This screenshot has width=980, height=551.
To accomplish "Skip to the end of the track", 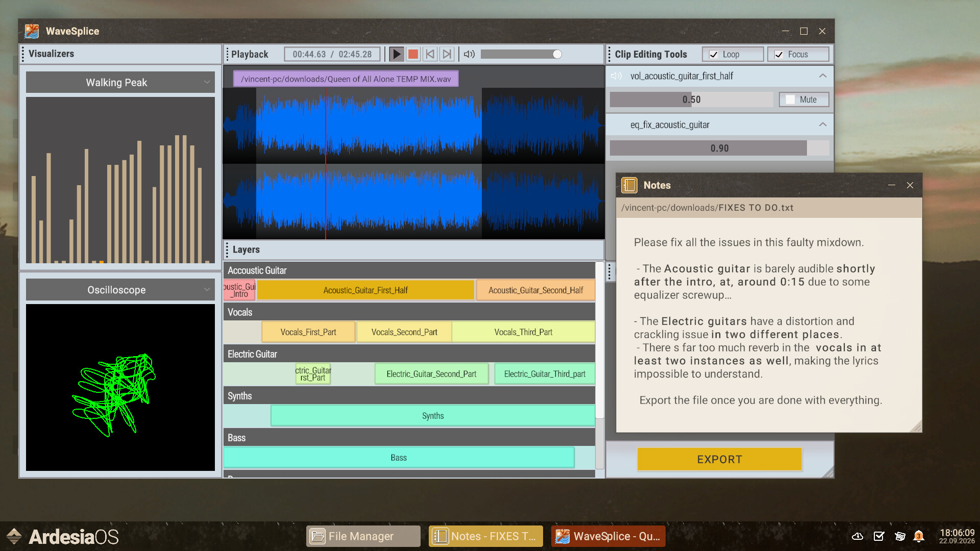I will (447, 54).
